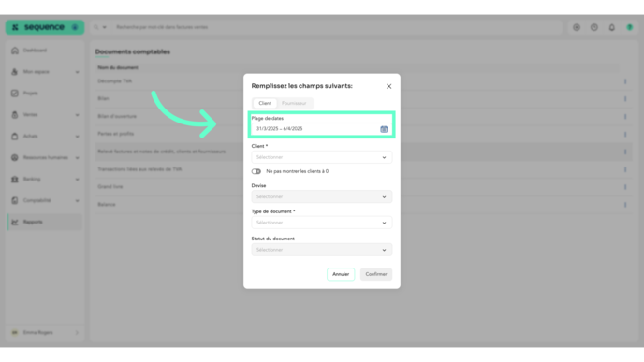
Task: Open the Type de document dropdown
Action: [x=322, y=223]
